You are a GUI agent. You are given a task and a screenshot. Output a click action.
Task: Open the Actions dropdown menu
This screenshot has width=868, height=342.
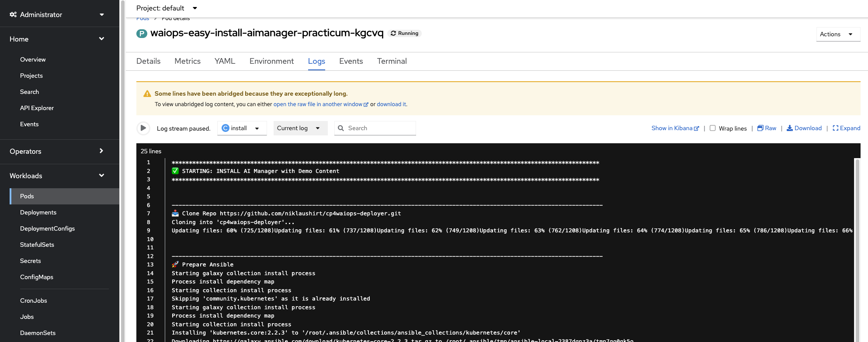[x=837, y=34]
